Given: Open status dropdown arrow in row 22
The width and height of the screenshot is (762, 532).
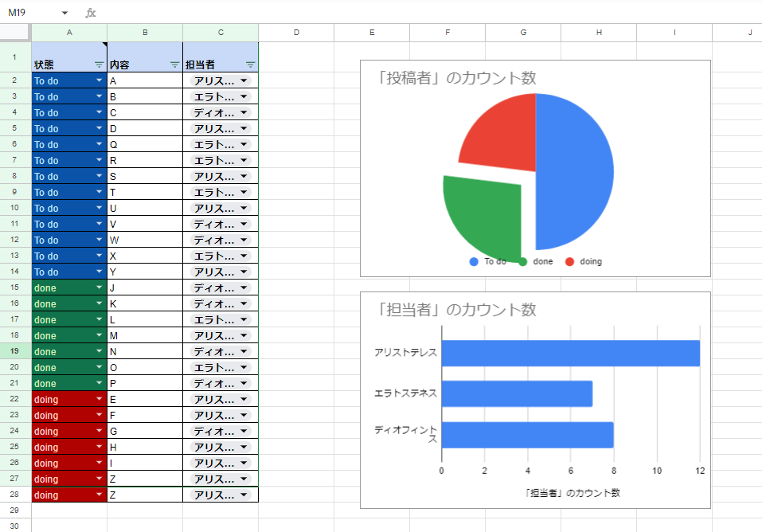Looking at the screenshot, I should pyautogui.click(x=100, y=399).
